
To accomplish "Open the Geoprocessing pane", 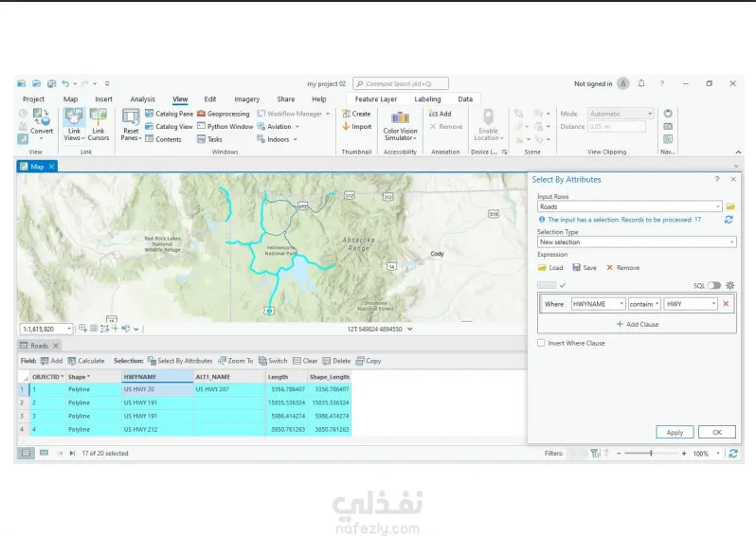I will pyautogui.click(x=224, y=114).
